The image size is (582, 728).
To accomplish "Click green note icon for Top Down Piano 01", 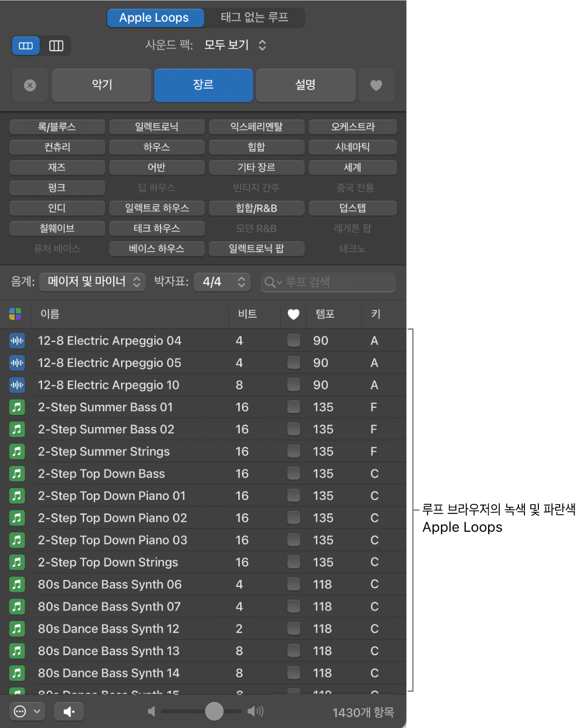I will (x=17, y=496).
